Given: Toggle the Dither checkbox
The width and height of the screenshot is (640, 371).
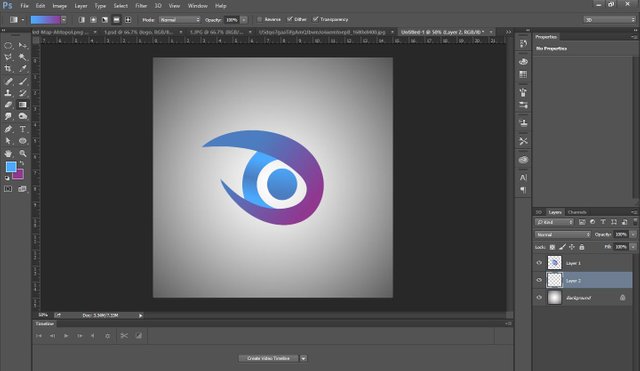Looking at the screenshot, I should pos(289,19).
